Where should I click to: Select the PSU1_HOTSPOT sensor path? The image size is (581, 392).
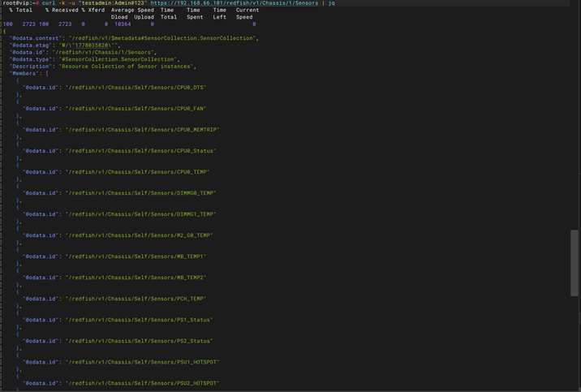click(x=142, y=362)
